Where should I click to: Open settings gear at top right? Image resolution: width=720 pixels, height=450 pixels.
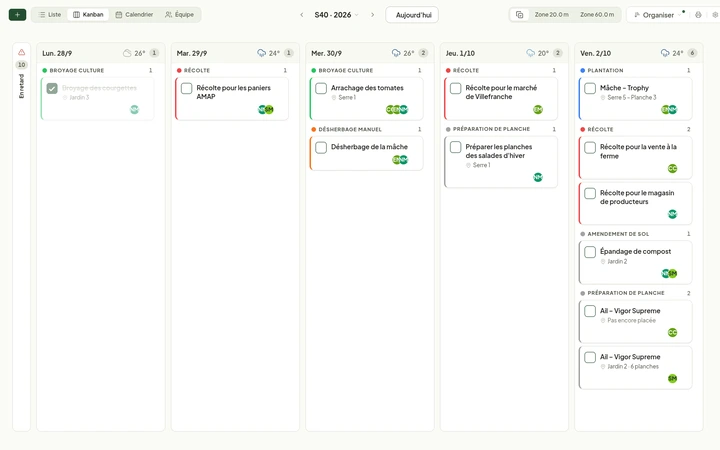715,15
